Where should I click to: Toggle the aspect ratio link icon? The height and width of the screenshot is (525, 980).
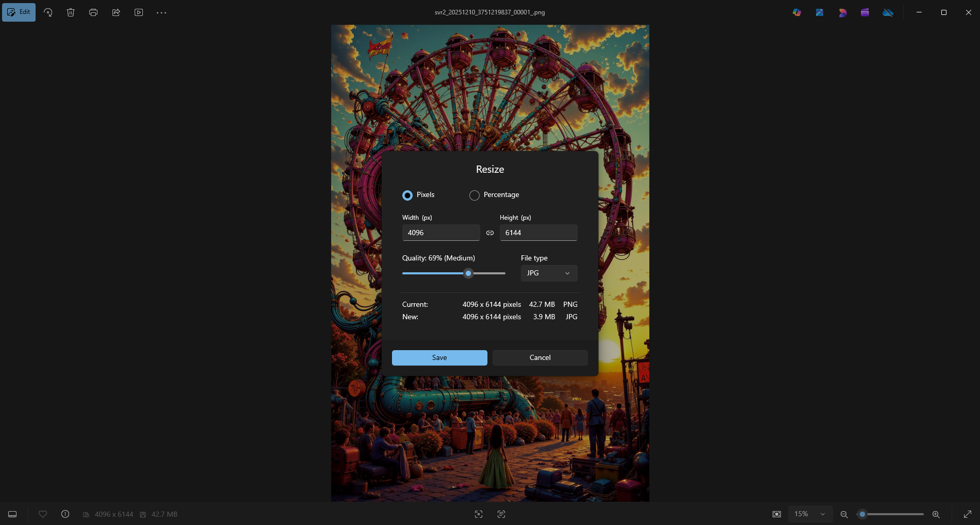(490, 233)
